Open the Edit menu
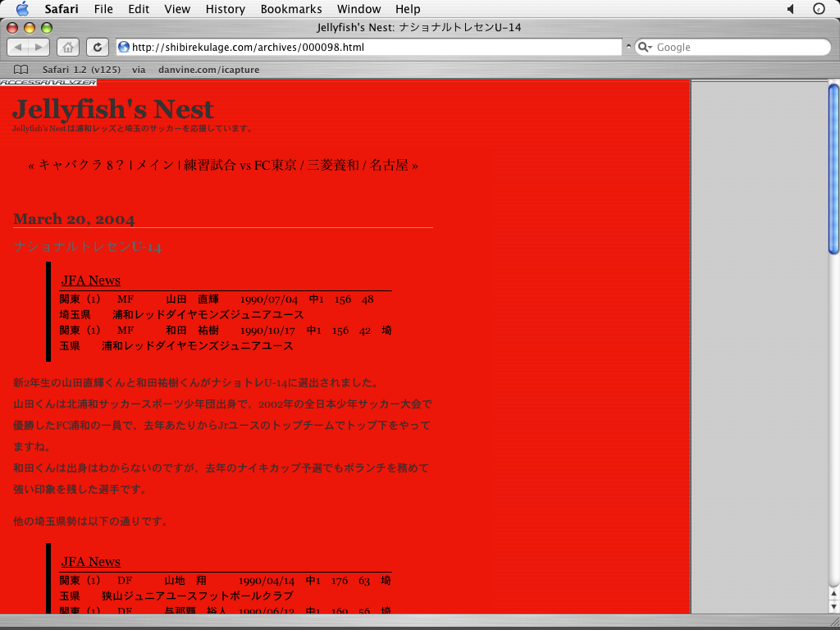 139,9
